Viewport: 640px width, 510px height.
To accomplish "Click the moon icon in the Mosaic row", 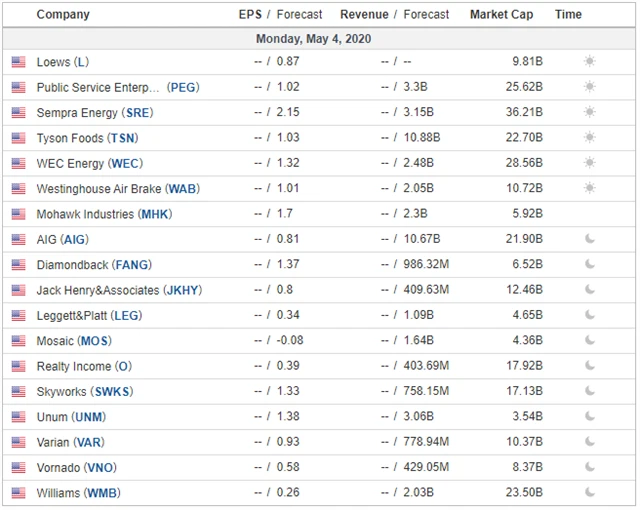I will coord(589,341).
